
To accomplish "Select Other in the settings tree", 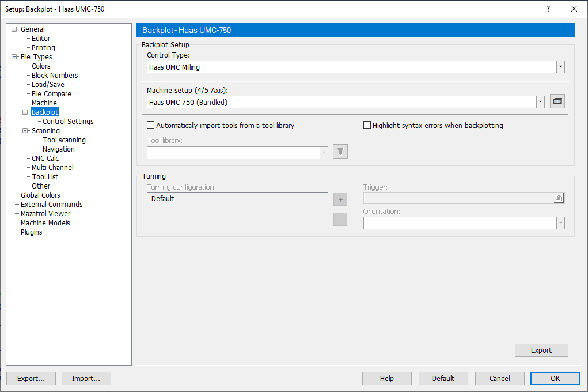I will tap(41, 186).
